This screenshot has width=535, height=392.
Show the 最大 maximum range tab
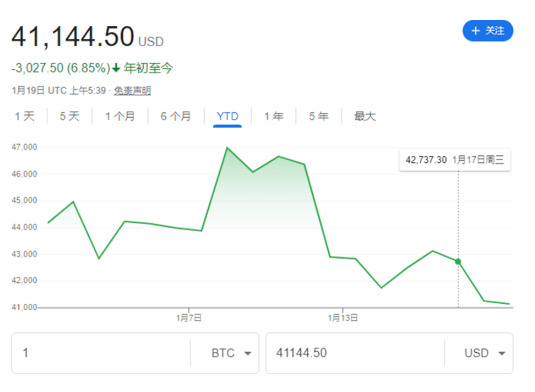[x=364, y=116]
